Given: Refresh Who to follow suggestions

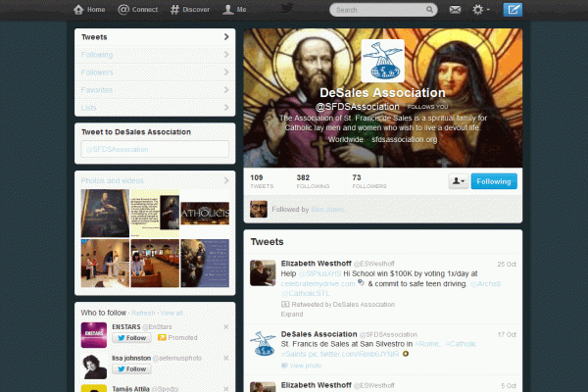Looking at the screenshot, I should click(x=143, y=313).
